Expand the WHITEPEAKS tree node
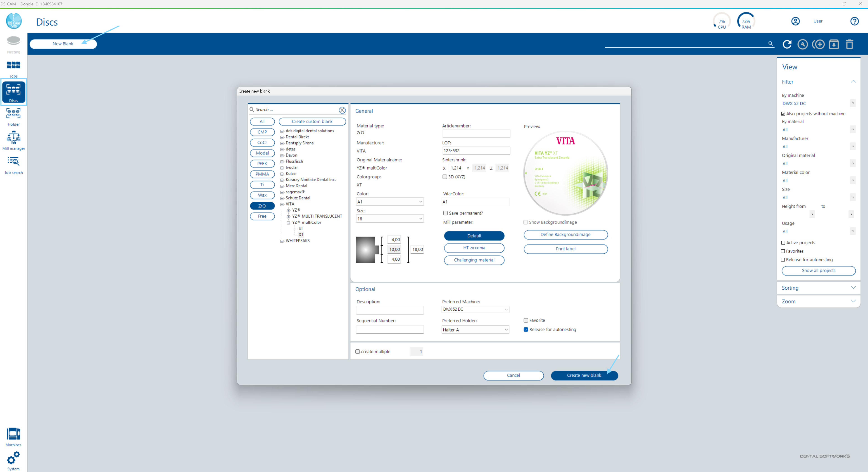The height and width of the screenshot is (472, 868). tap(282, 241)
